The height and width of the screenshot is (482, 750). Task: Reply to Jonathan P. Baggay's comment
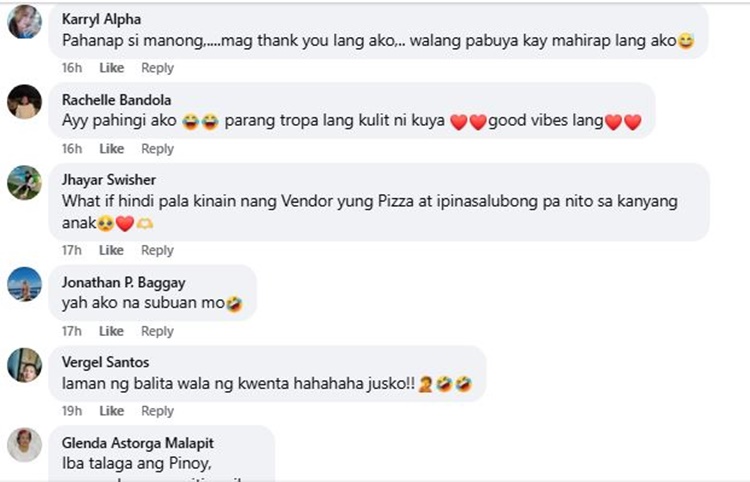pos(157,331)
